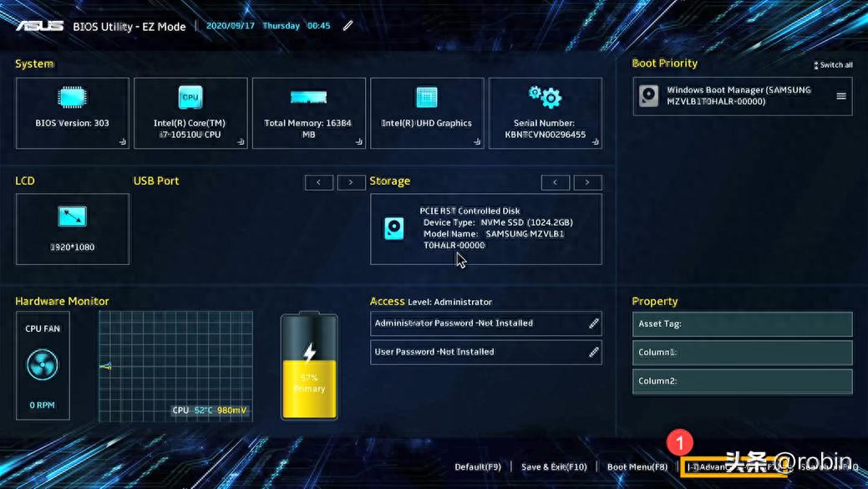Screen dimensions: 868x489
Task: Open the Serial Number gear tile
Action: click(x=545, y=113)
